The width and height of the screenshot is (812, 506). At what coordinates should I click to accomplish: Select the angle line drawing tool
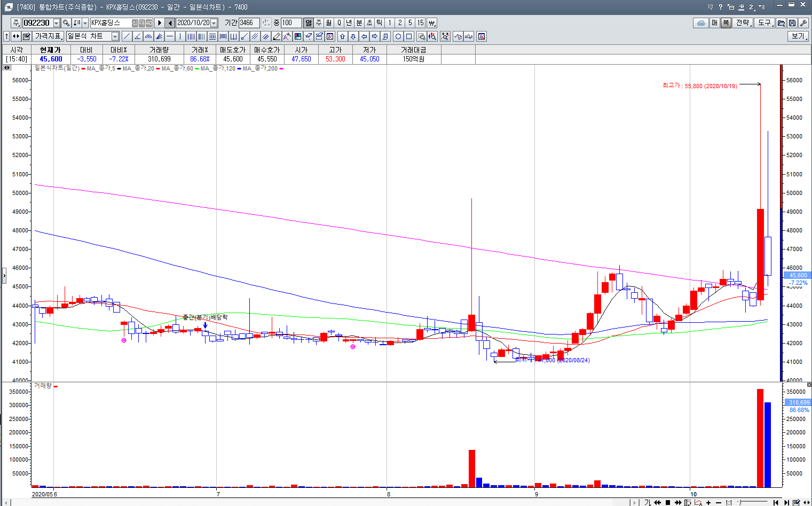click(x=137, y=36)
